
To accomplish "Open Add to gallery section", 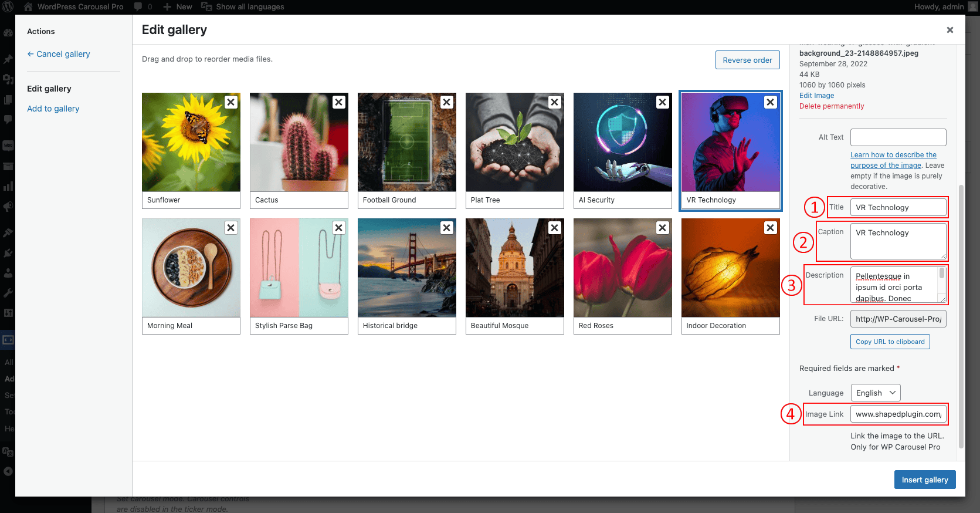I will pyautogui.click(x=53, y=109).
